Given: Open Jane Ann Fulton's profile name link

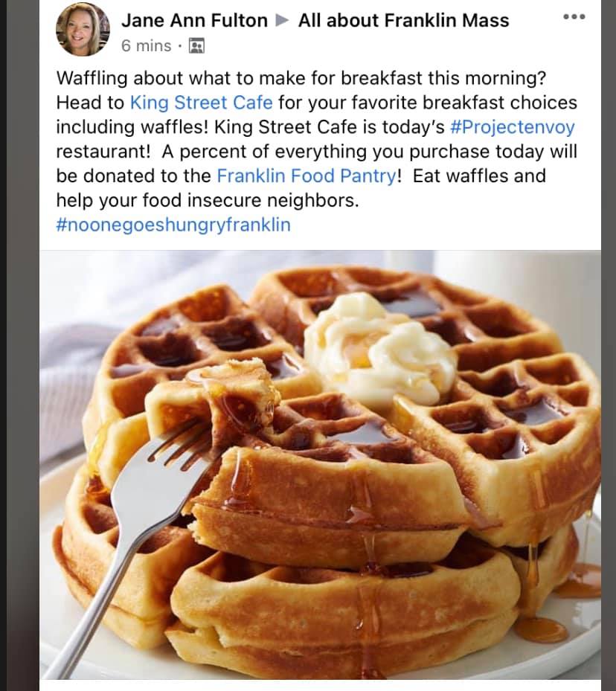Looking at the screenshot, I should 194,21.
